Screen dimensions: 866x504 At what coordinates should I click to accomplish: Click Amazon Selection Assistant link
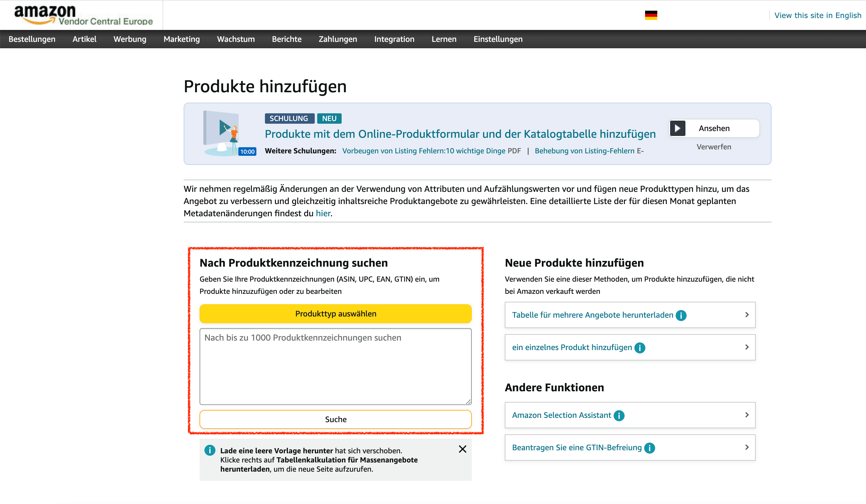tap(562, 415)
